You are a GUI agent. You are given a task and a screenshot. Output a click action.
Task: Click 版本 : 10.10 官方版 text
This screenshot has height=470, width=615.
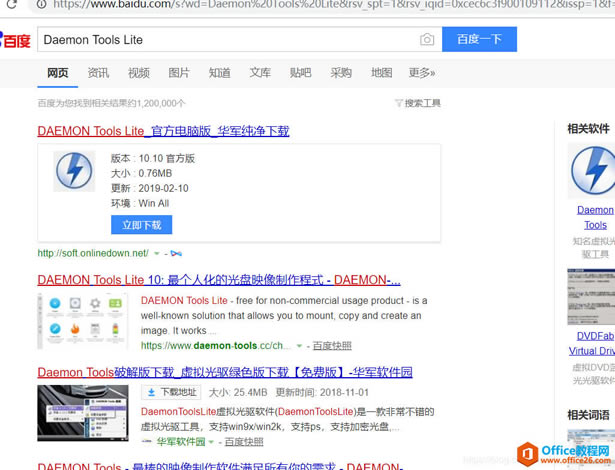click(x=153, y=158)
